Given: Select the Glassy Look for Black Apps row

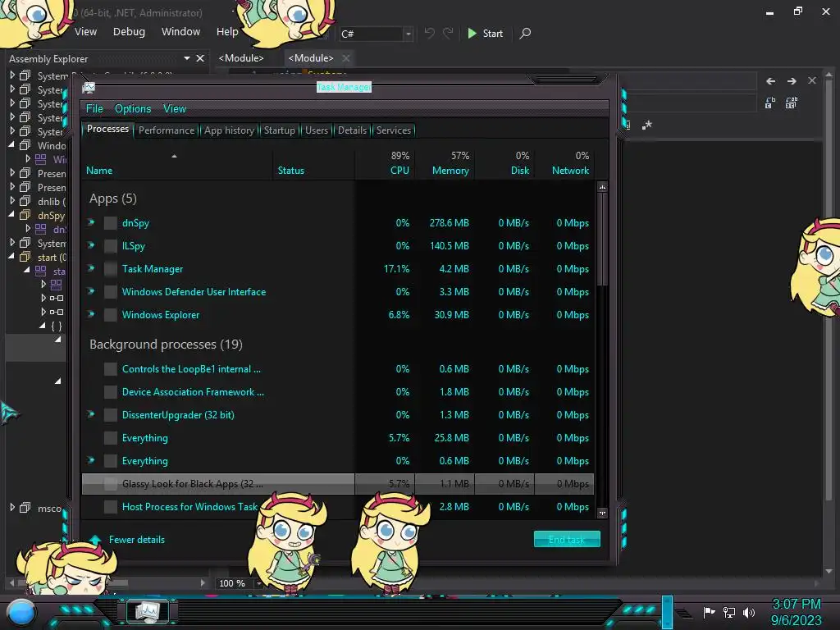Looking at the screenshot, I should [337, 484].
